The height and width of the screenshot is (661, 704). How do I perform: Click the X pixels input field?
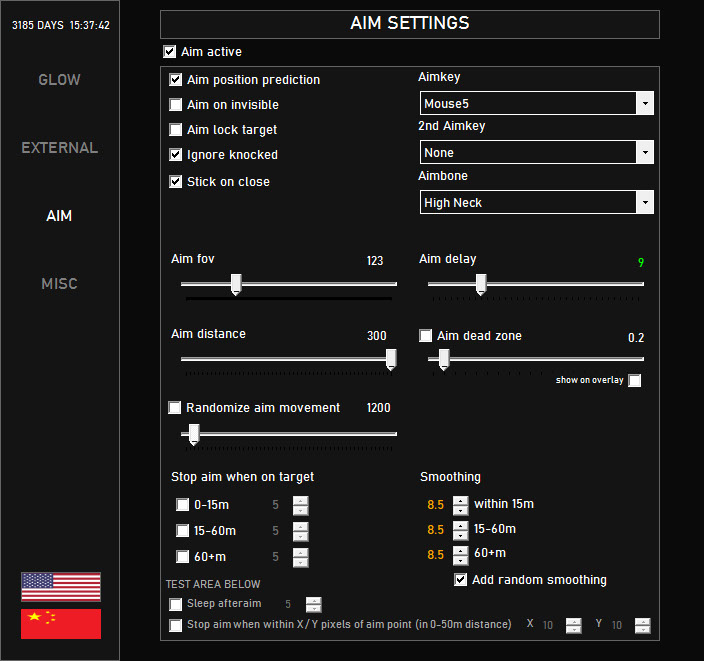pyautogui.click(x=551, y=625)
